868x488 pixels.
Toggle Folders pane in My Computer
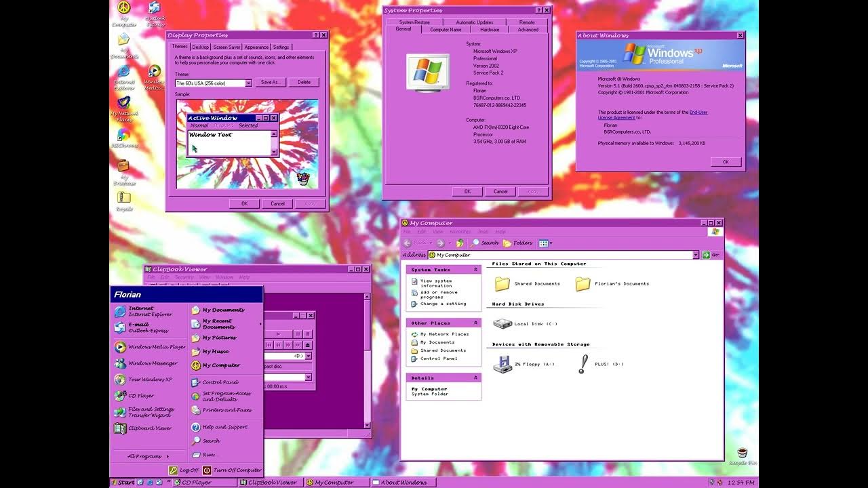click(518, 243)
